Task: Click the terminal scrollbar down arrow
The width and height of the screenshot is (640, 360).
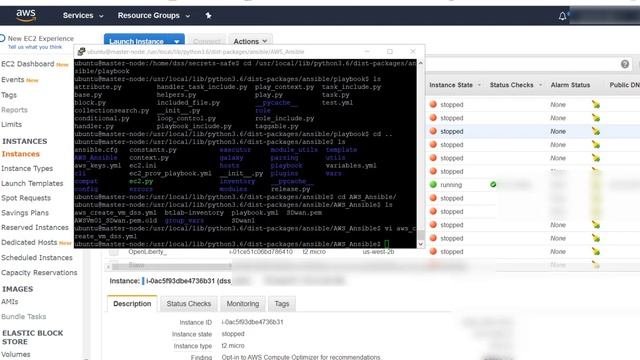Action: click(x=420, y=244)
